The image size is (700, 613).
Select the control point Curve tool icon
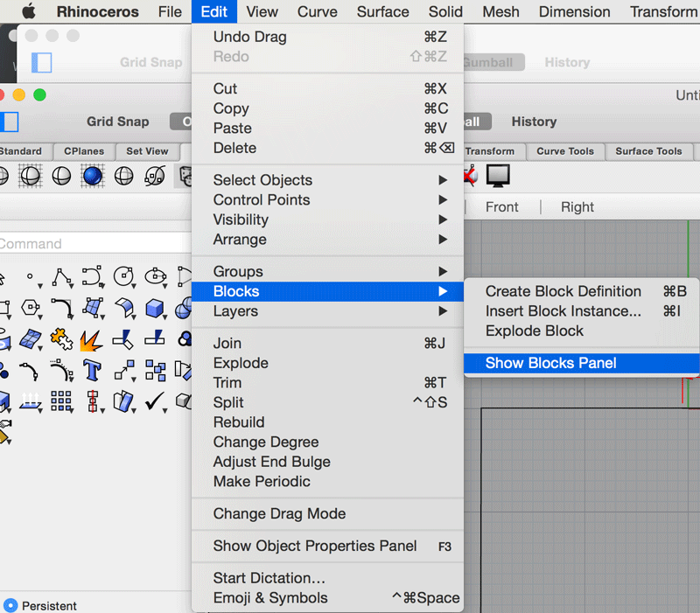pyautogui.click(x=93, y=277)
